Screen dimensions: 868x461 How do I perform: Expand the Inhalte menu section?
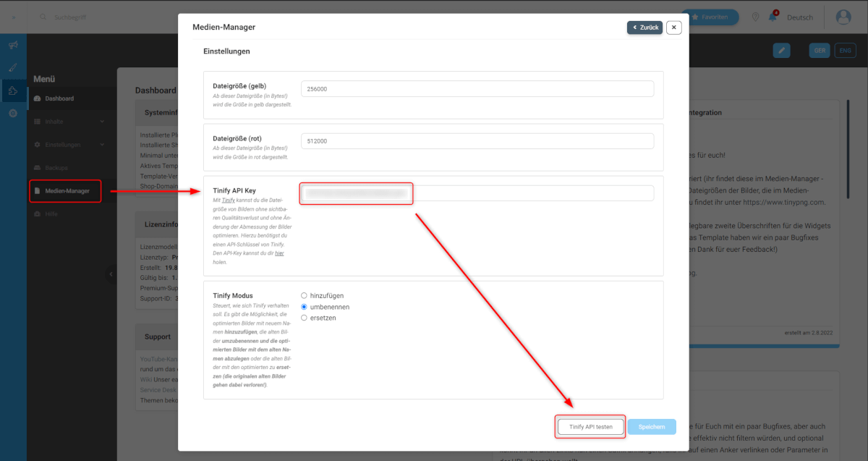coord(70,122)
